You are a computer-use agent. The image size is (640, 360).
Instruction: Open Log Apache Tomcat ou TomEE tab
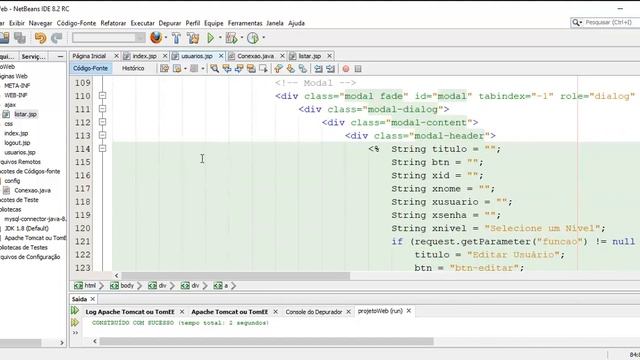click(x=130, y=311)
